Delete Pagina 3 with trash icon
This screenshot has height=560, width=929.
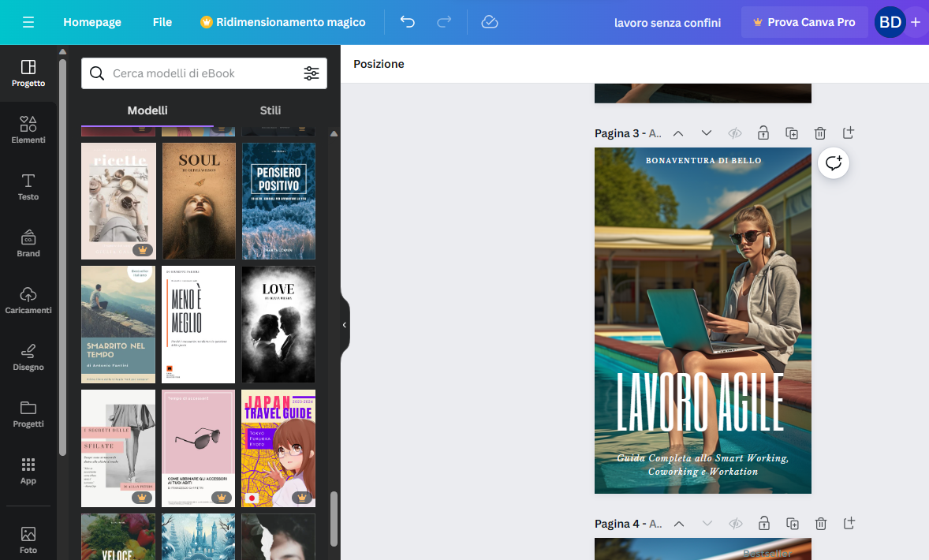(820, 133)
